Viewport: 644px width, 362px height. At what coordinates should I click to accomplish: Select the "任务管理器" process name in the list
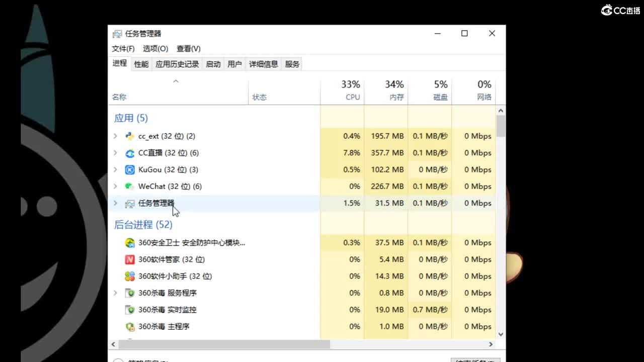[x=156, y=203]
